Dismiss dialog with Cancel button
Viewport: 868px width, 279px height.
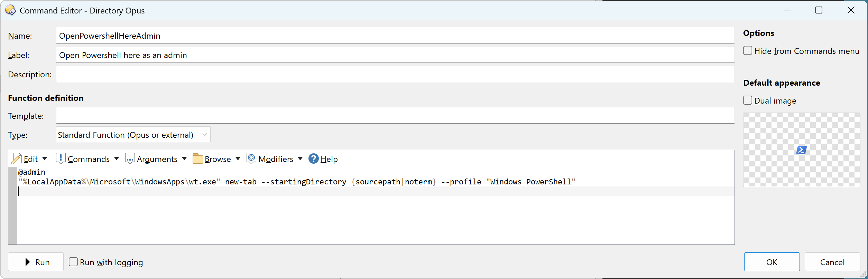pos(832,262)
